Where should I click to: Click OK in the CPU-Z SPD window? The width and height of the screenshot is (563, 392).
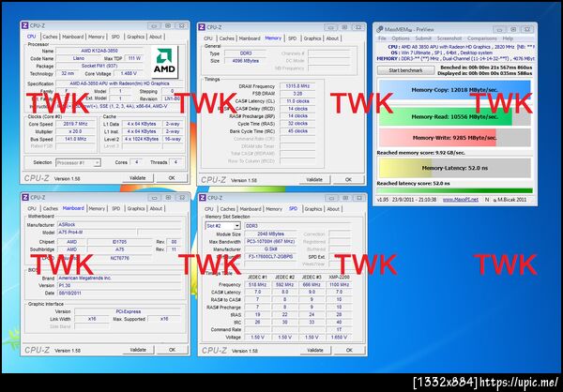point(349,350)
